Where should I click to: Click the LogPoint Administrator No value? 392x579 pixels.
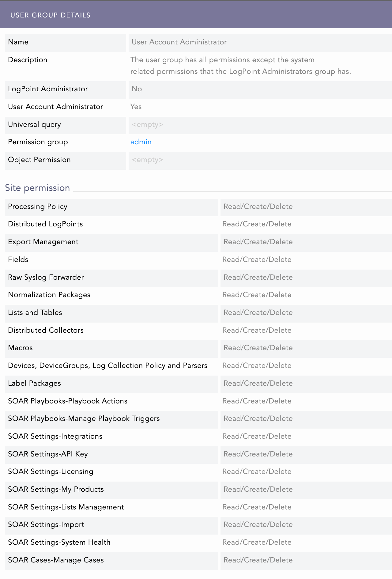pos(137,89)
